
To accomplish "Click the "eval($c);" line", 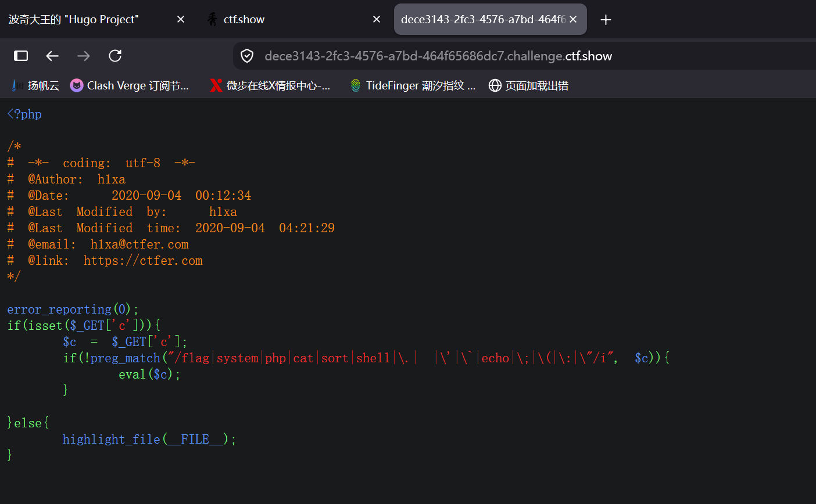I will [x=149, y=375].
